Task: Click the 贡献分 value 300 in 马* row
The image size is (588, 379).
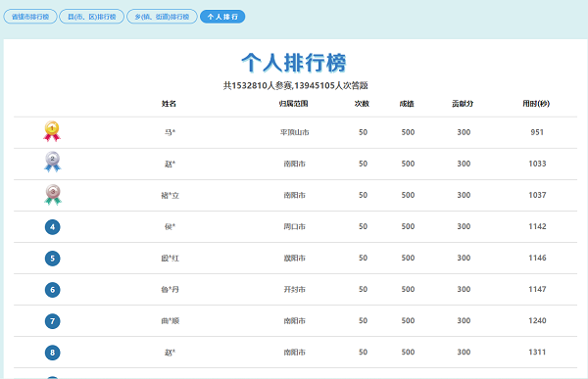Action: (x=464, y=132)
